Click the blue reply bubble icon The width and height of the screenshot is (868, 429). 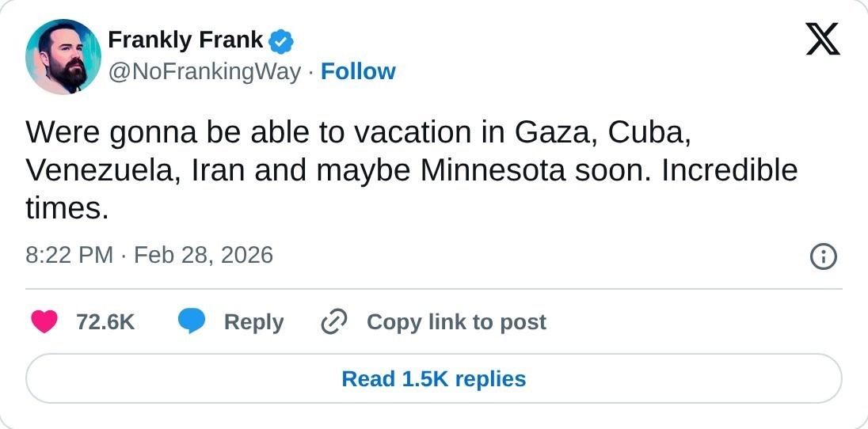click(192, 322)
